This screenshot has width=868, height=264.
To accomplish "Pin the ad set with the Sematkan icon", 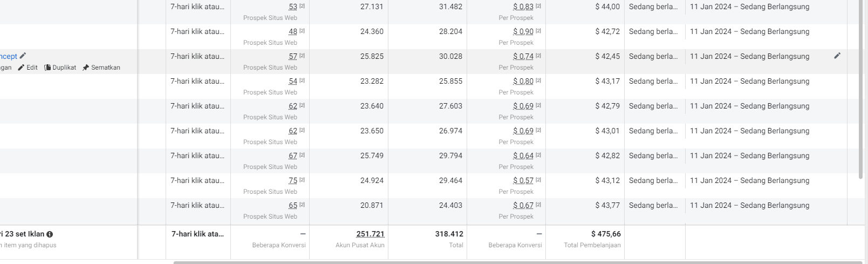I will click(x=85, y=67).
